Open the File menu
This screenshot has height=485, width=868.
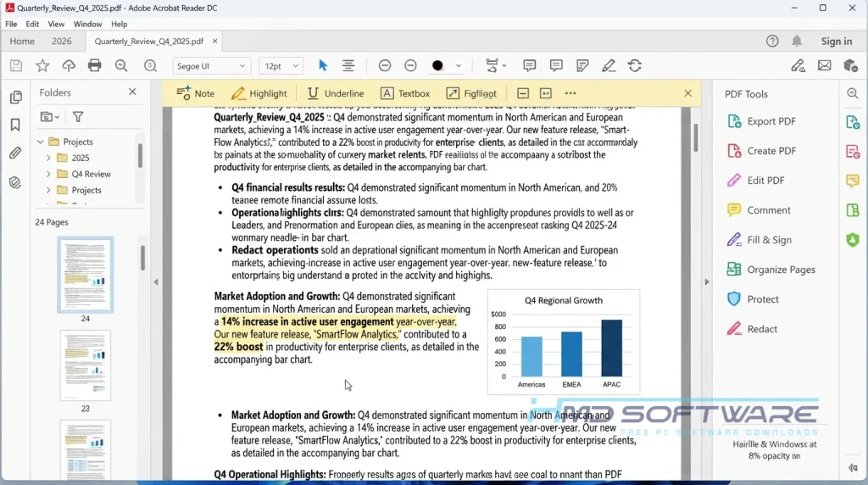(11, 24)
